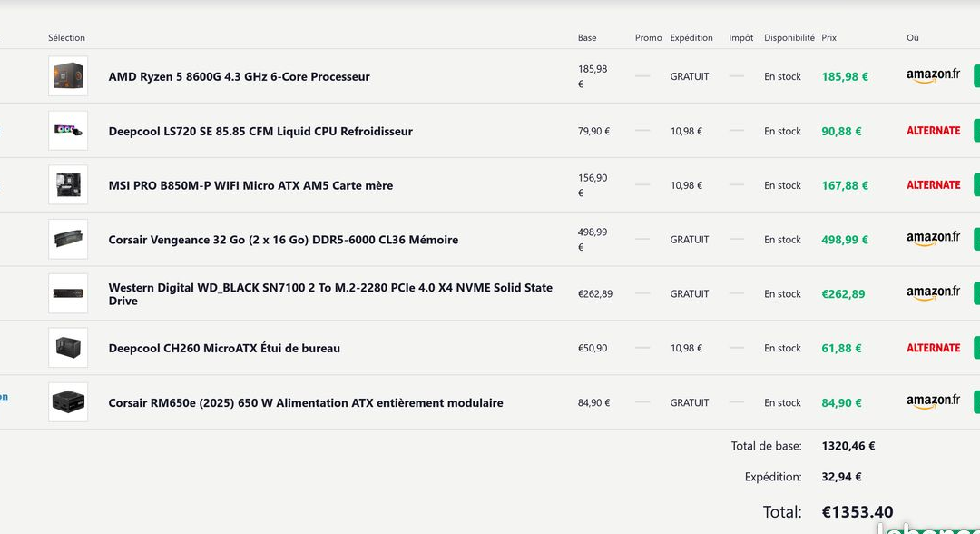Open the MSI PRO B850M-P WIFI motherboard link
980x534 pixels.
(x=250, y=185)
